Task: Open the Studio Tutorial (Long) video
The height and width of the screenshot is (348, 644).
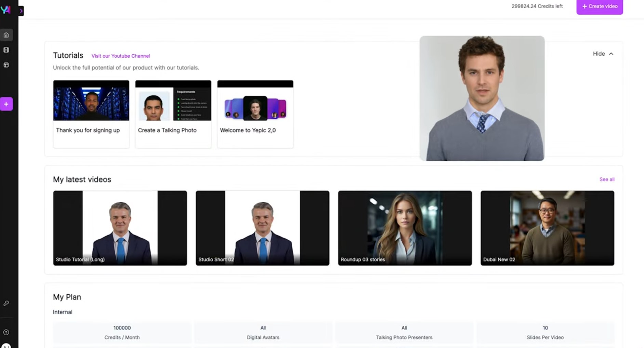Action: [120, 228]
